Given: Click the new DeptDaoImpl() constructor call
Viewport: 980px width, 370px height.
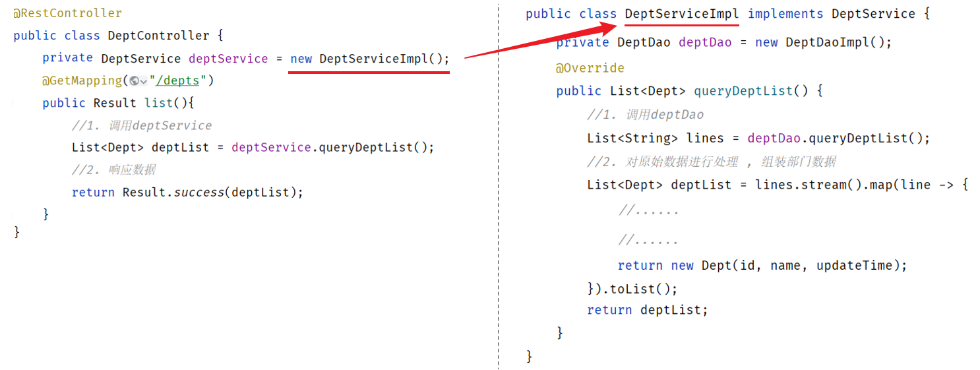Looking at the screenshot, I should (x=823, y=42).
